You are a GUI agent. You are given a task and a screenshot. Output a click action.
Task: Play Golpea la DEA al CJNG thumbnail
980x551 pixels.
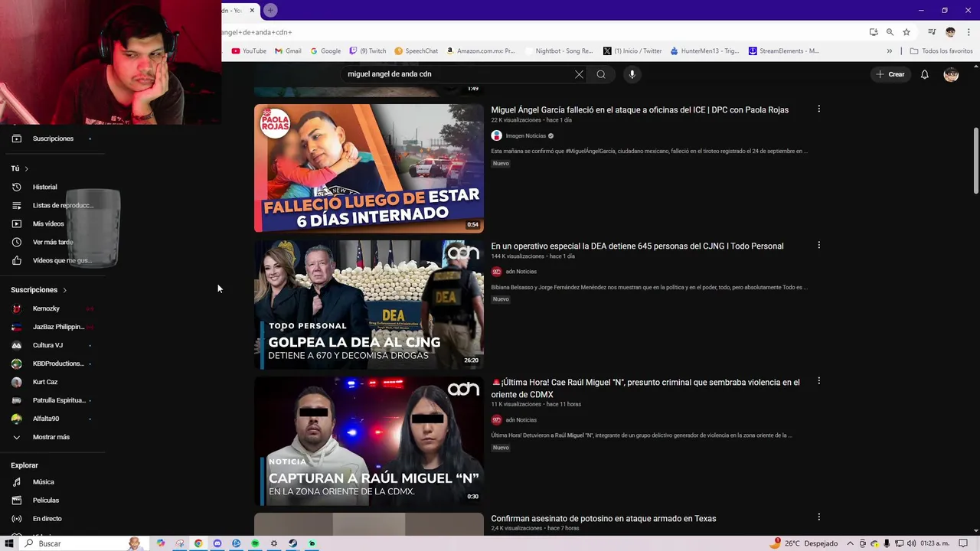[x=369, y=305]
